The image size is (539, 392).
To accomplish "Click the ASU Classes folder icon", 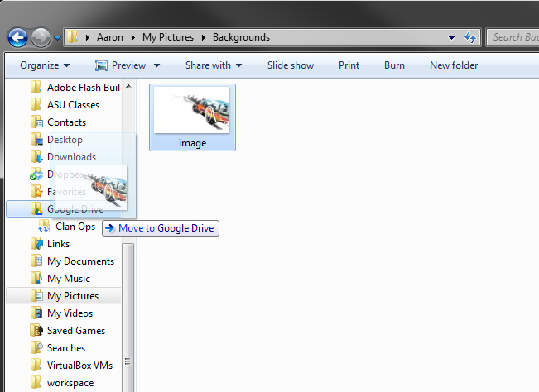I will pyautogui.click(x=36, y=104).
